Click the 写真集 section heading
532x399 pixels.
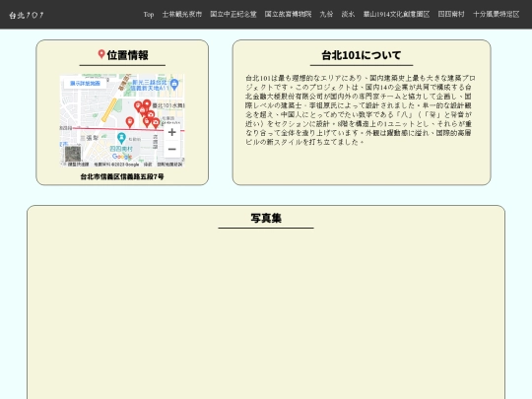pyautogui.click(x=266, y=218)
